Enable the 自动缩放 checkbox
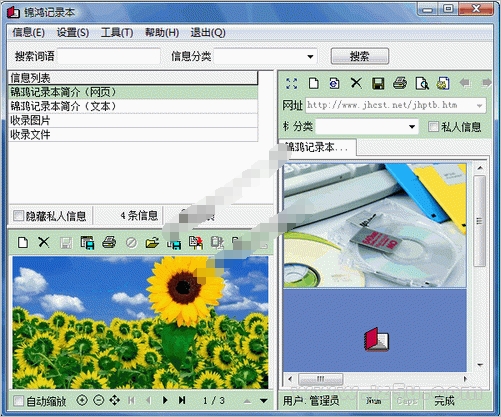 (x=18, y=401)
